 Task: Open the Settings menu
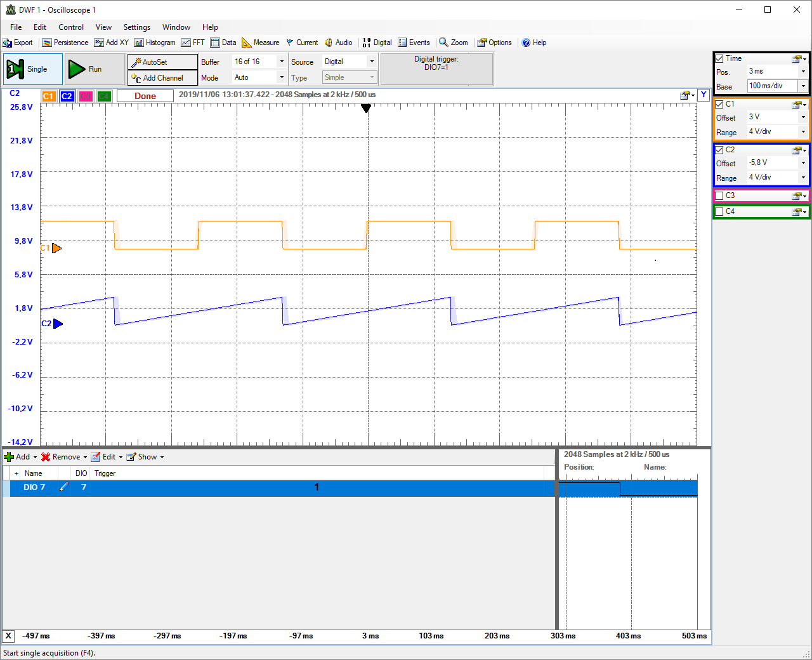click(136, 27)
